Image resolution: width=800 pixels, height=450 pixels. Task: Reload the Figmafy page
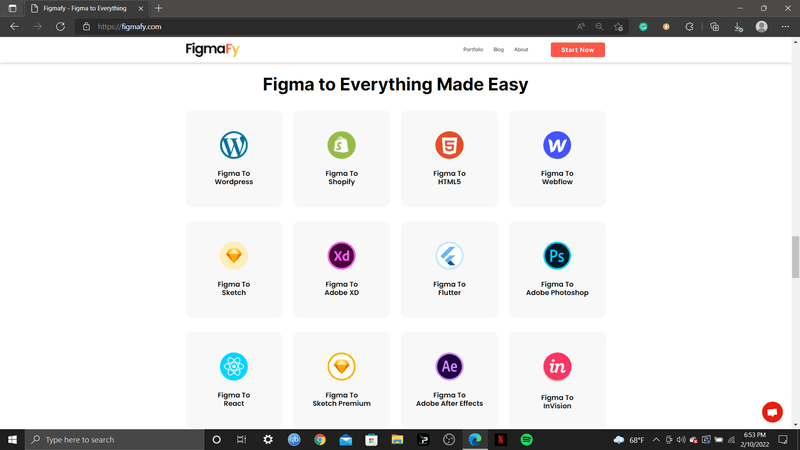(60, 27)
